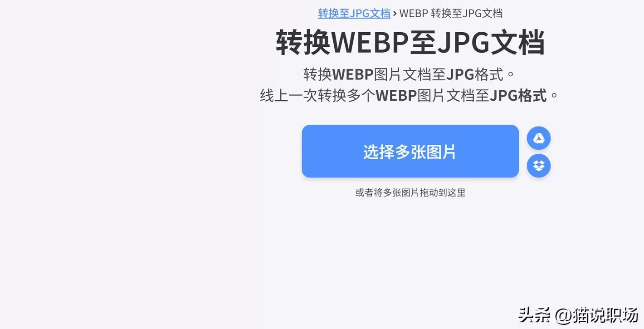This screenshot has height=329, width=644.
Task: Click the bold JPG in the first description line
Action: [x=460, y=74]
